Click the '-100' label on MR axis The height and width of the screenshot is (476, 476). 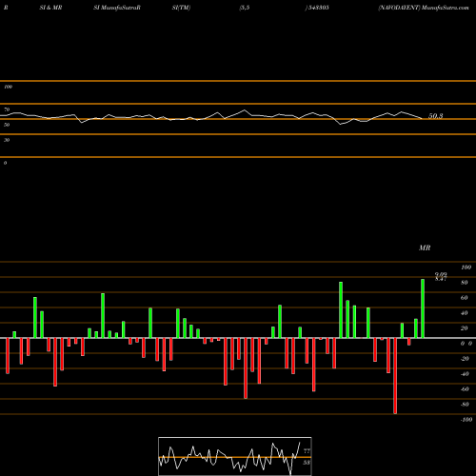point(466,420)
